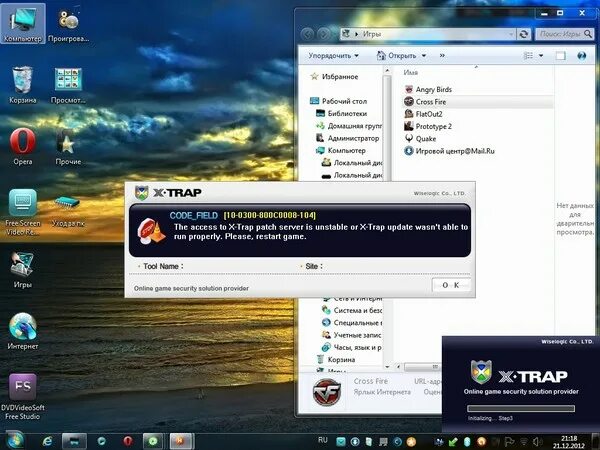Select Домашняя группа in navigation tree
This screenshot has width=600, height=450.
click(x=349, y=126)
